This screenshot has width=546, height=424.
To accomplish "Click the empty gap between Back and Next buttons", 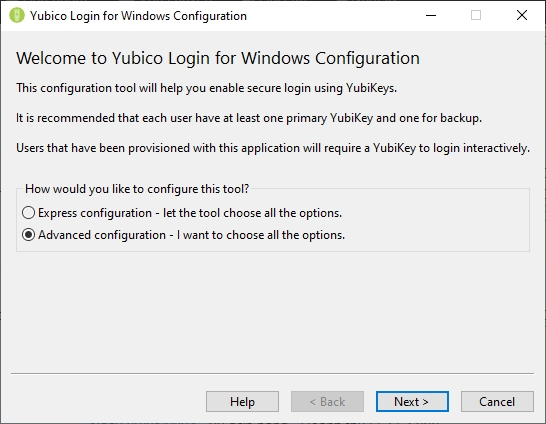I will [x=370, y=402].
